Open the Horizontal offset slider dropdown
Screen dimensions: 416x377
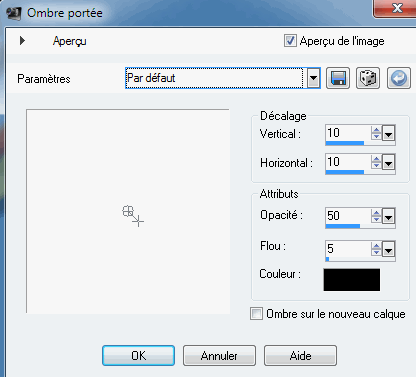(389, 162)
